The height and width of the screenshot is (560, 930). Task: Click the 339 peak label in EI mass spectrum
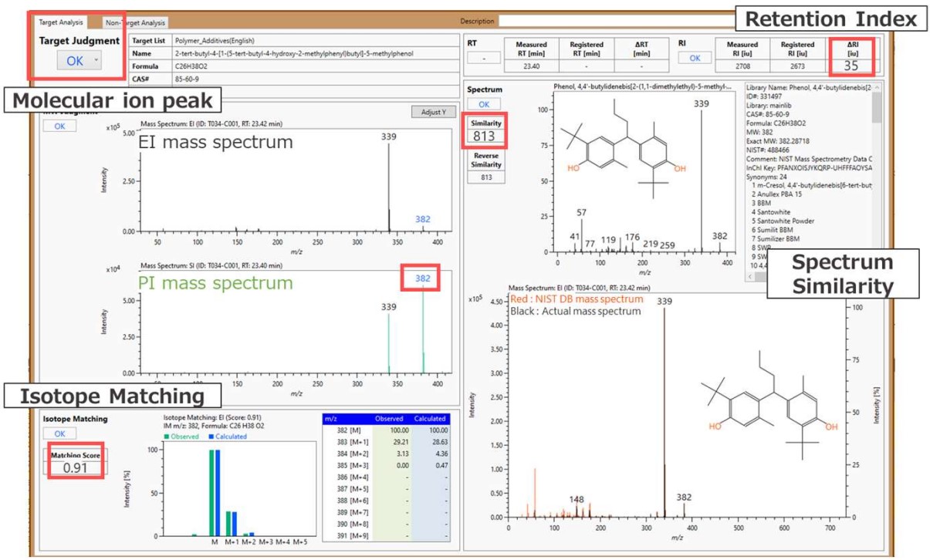(390, 137)
